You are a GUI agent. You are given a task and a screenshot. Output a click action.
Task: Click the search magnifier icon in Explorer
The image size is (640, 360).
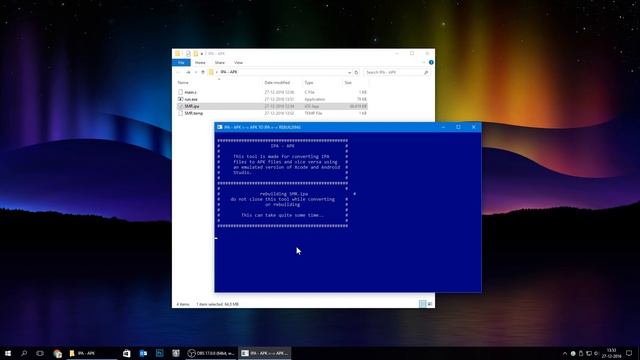tap(426, 72)
